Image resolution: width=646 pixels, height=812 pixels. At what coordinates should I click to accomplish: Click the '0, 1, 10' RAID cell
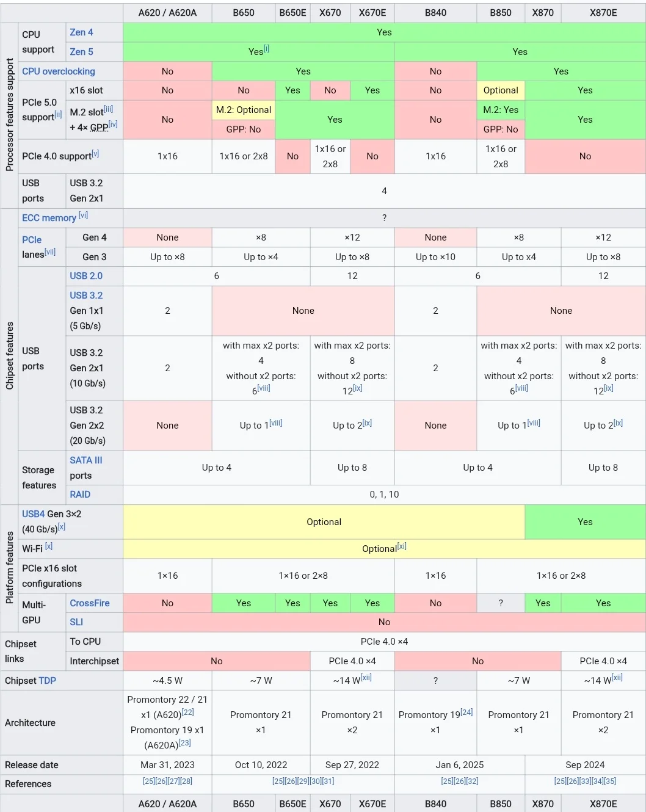point(384,495)
